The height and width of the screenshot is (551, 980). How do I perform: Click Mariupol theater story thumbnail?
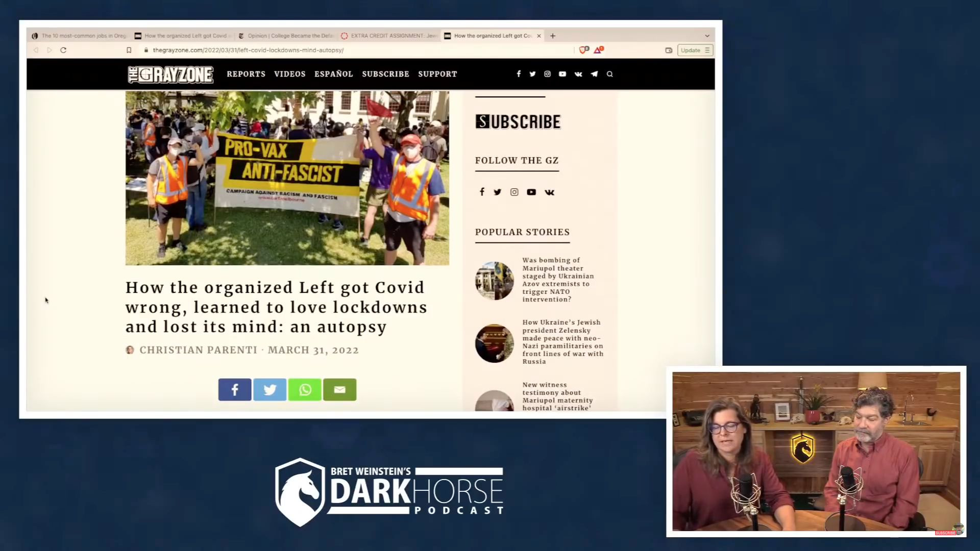point(494,281)
